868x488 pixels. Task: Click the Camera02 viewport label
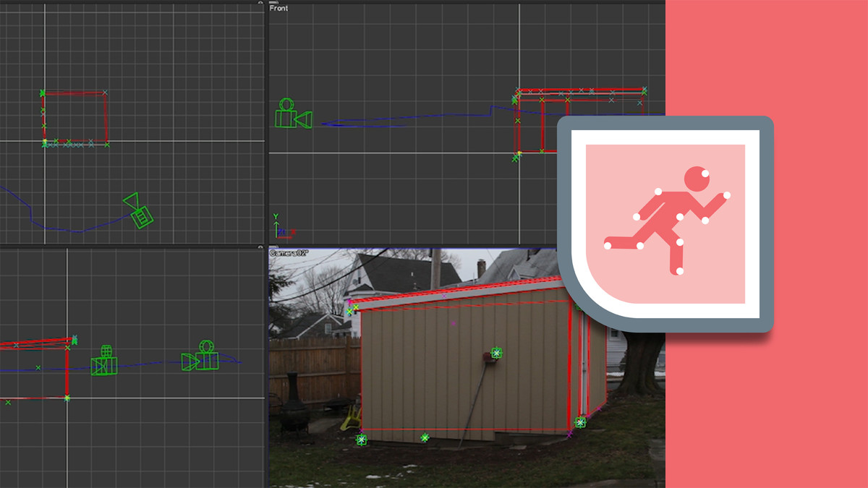point(289,253)
